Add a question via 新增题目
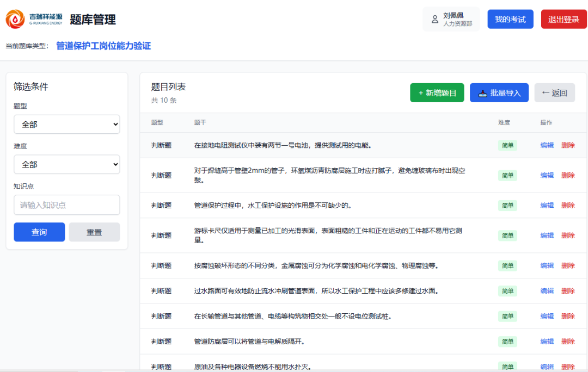The height and width of the screenshot is (372, 588). point(437,93)
